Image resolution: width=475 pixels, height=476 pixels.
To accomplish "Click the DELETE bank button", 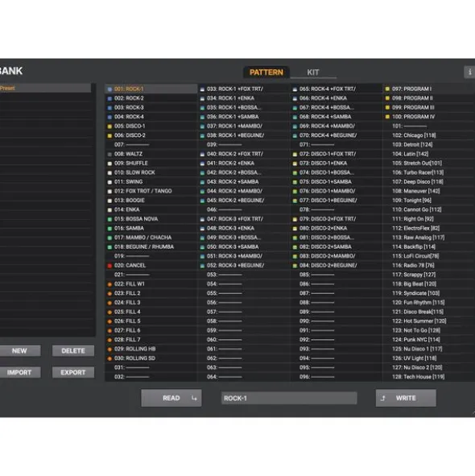I will click(73, 350).
